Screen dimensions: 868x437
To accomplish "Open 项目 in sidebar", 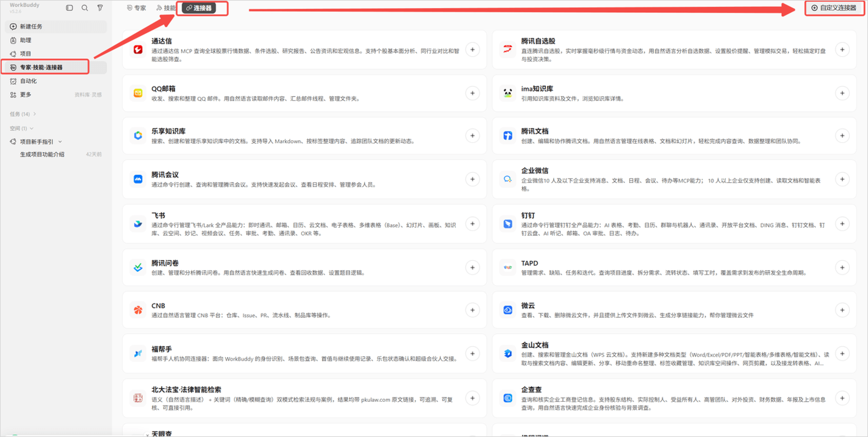I will click(x=56, y=54).
